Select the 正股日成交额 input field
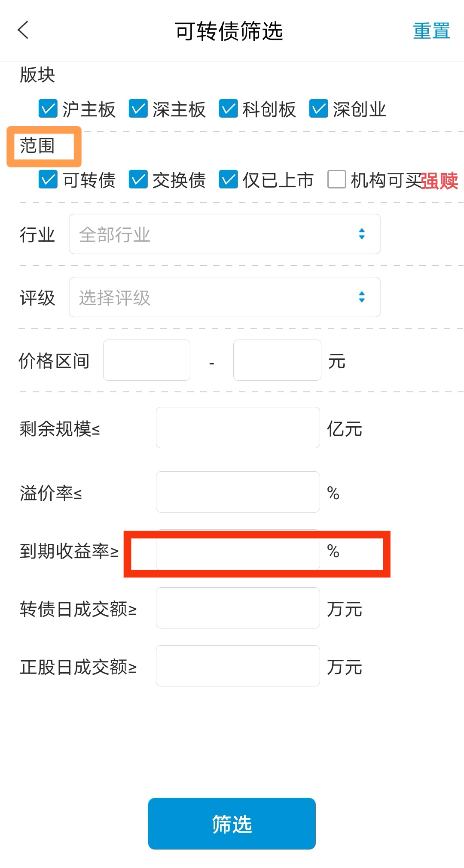This screenshot has width=464, height=868. click(238, 666)
